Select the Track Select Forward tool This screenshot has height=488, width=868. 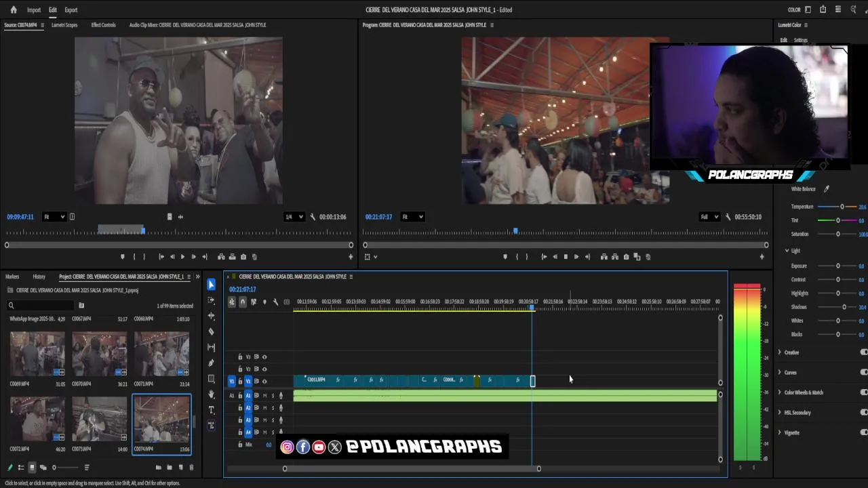click(211, 300)
